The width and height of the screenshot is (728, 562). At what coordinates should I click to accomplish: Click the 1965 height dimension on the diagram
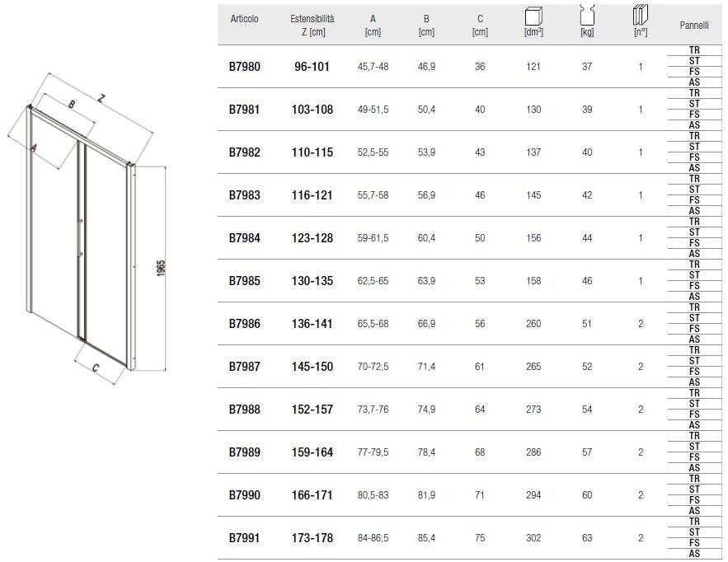pyautogui.click(x=162, y=269)
